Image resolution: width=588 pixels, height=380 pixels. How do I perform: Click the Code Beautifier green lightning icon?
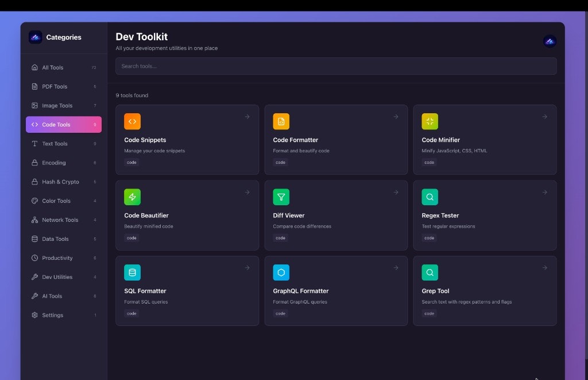click(x=133, y=197)
